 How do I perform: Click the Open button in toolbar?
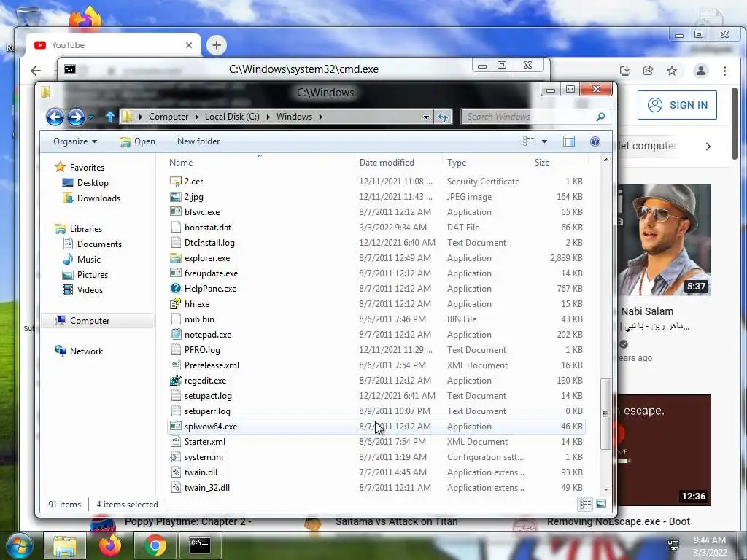(x=137, y=141)
